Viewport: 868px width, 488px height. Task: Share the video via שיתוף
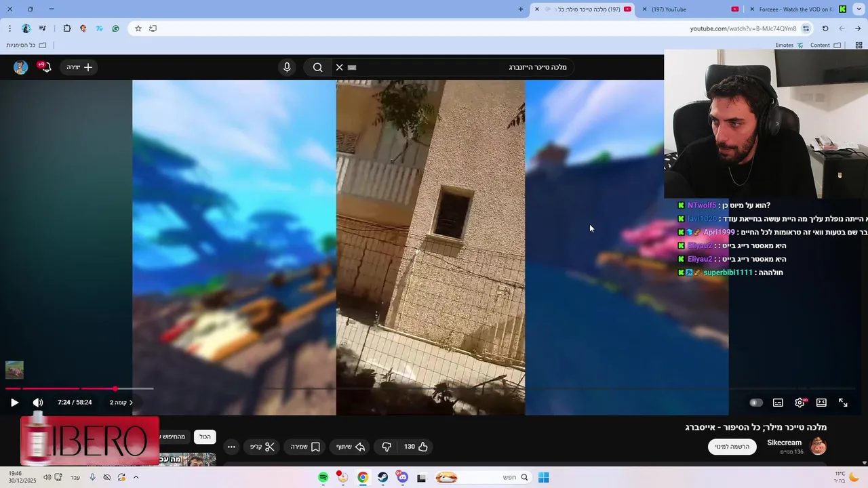pyautogui.click(x=351, y=447)
